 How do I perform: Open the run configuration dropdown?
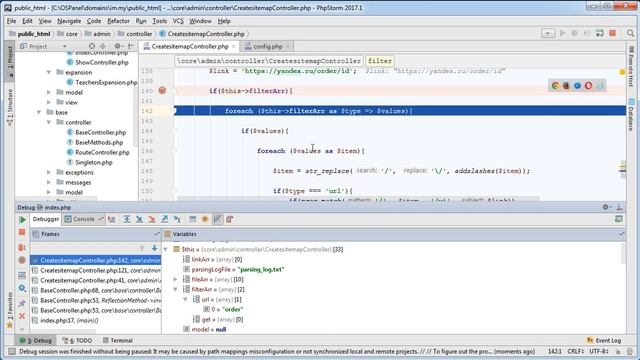[548, 33]
